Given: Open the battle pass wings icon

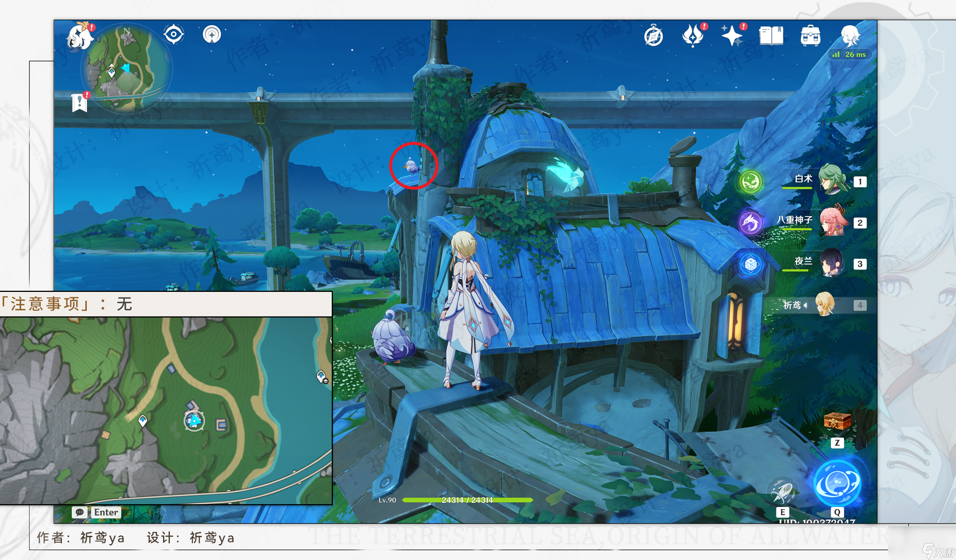Looking at the screenshot, I should 693,36.
